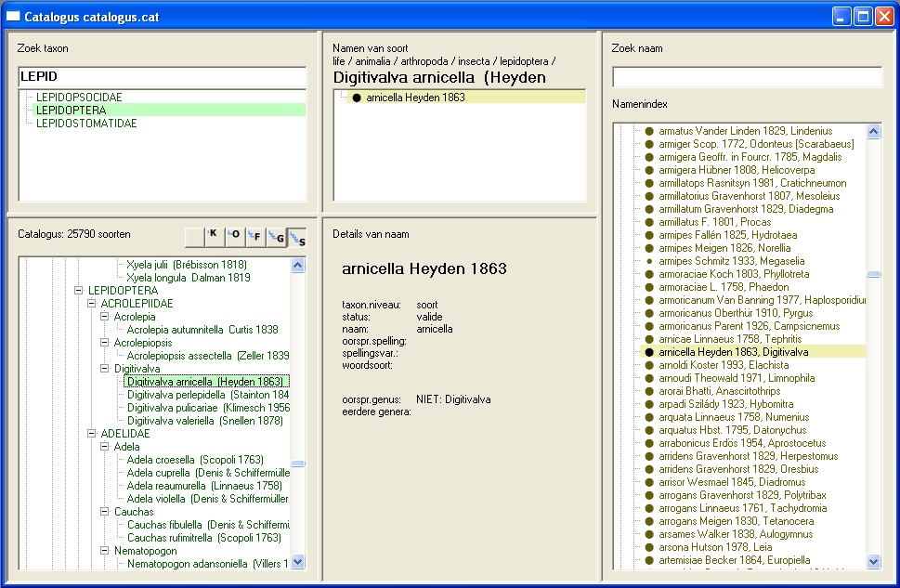This screenshot has width=900, height=588.
Task: Select LEPIDOSTOMATIDAE in the taxon results
Action: pos(86,123)
